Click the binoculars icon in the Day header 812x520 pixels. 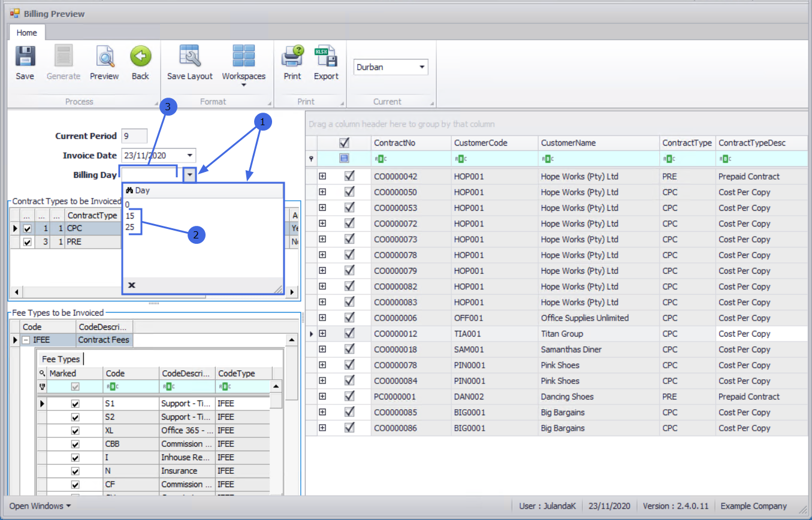pos(129,190)
